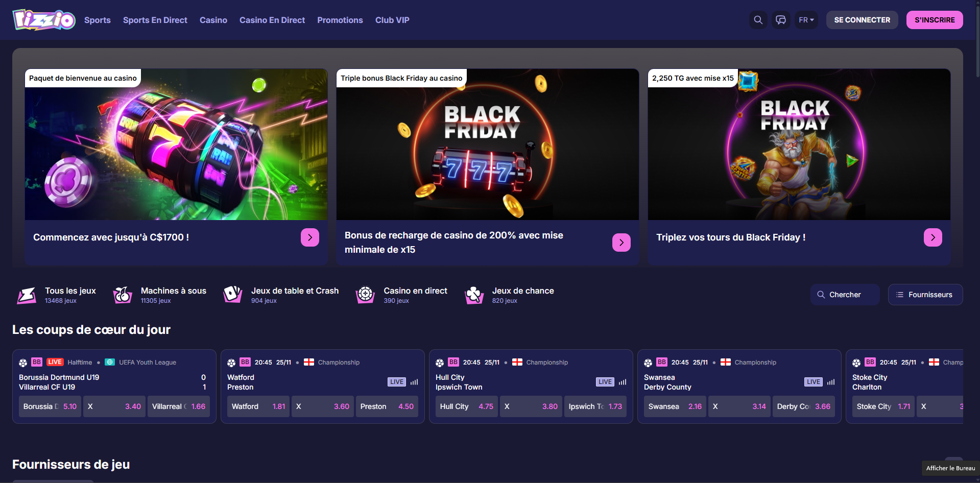980x483 pixels.
Task: Open the live chat icon
Action: (x=781, y=20)
